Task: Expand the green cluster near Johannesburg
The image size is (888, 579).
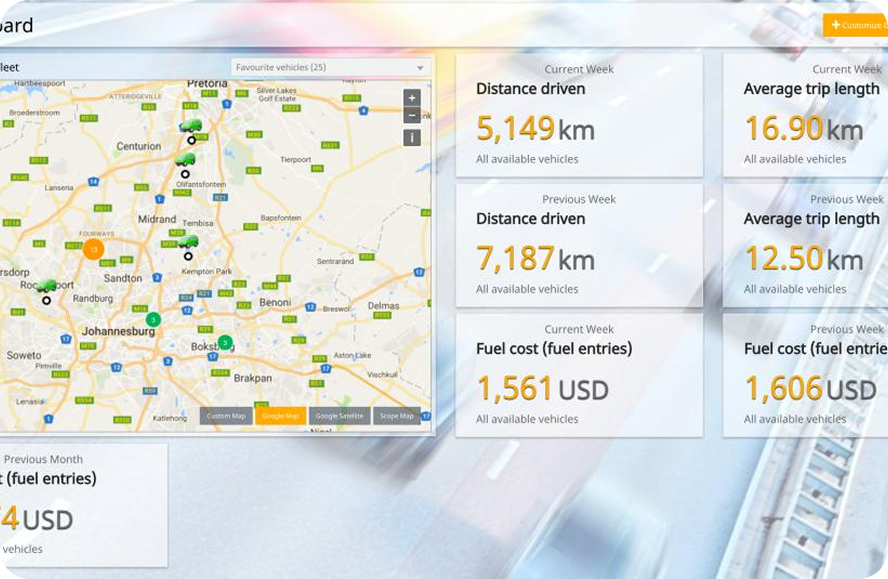Action: coord(152,320)
